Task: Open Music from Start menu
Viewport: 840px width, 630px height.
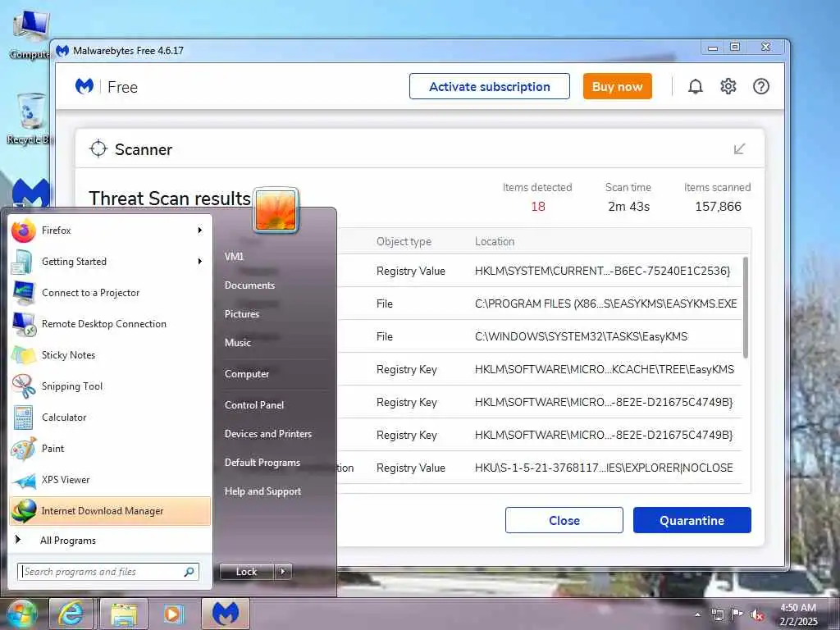Action: tap(238, 343)
